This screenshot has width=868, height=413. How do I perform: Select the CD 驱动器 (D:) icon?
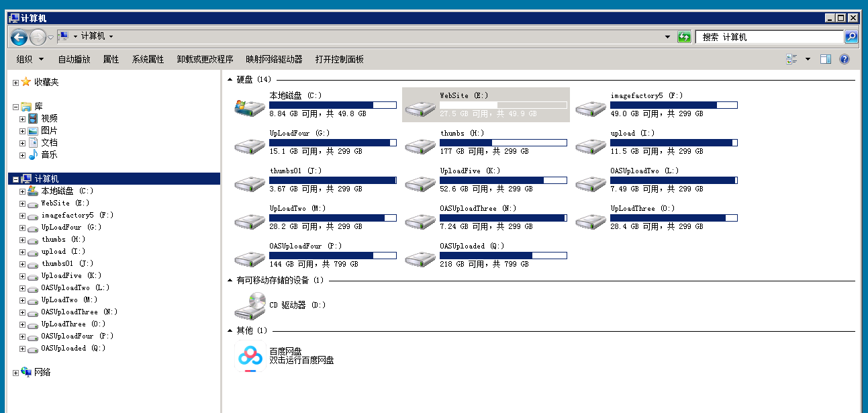250,306
